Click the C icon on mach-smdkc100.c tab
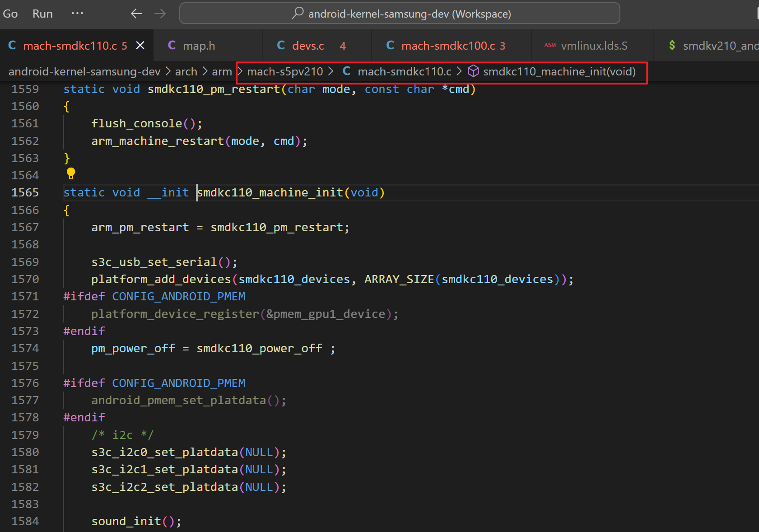Screen dimensions: 759x532 pyautogui.click(x=390, y=45)
